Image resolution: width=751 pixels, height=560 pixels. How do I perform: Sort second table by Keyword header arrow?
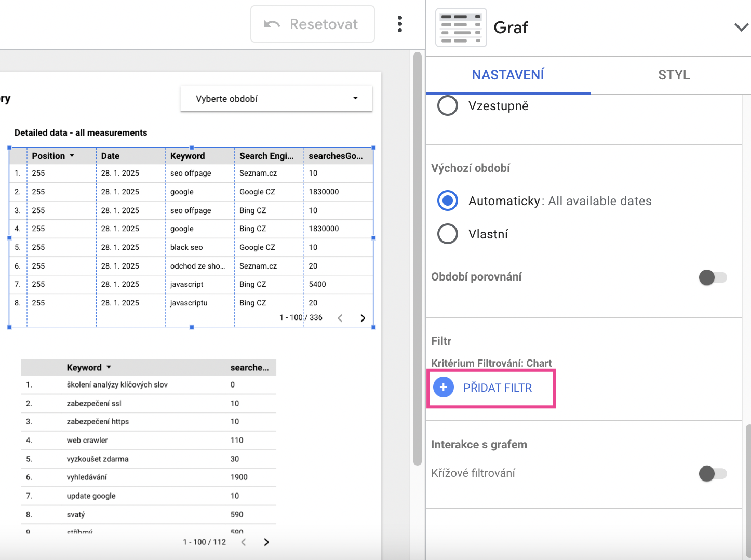[x=109, y=367]
